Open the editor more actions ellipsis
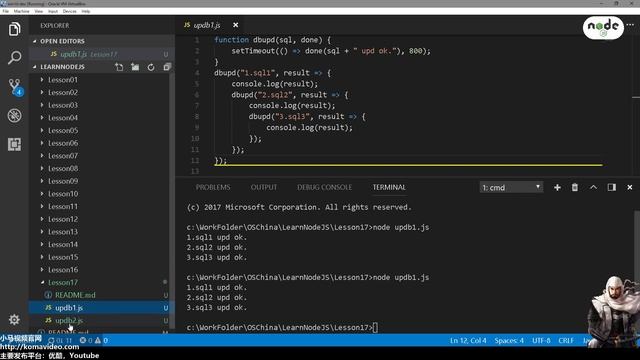Screen dimensions: 640x360 pos(630,25)
